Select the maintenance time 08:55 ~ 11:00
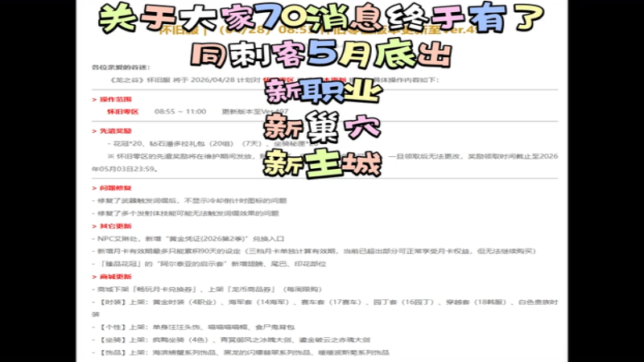Image resolution: width=644 pixels, height=362 pixels. (x=180, y=112)
